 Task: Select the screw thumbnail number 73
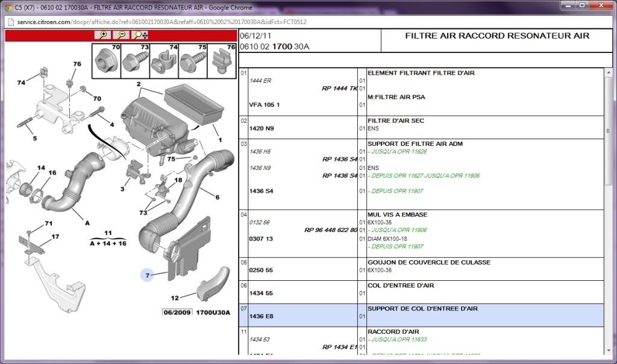coord(136,61)
